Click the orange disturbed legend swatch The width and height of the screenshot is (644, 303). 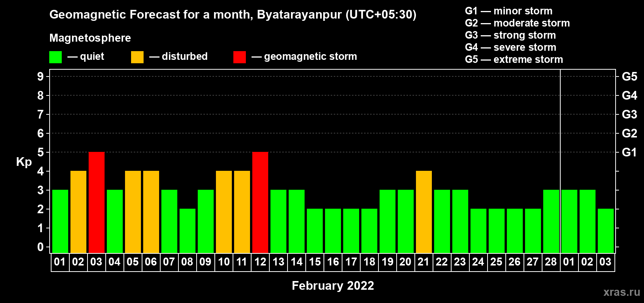pos(137,57)
